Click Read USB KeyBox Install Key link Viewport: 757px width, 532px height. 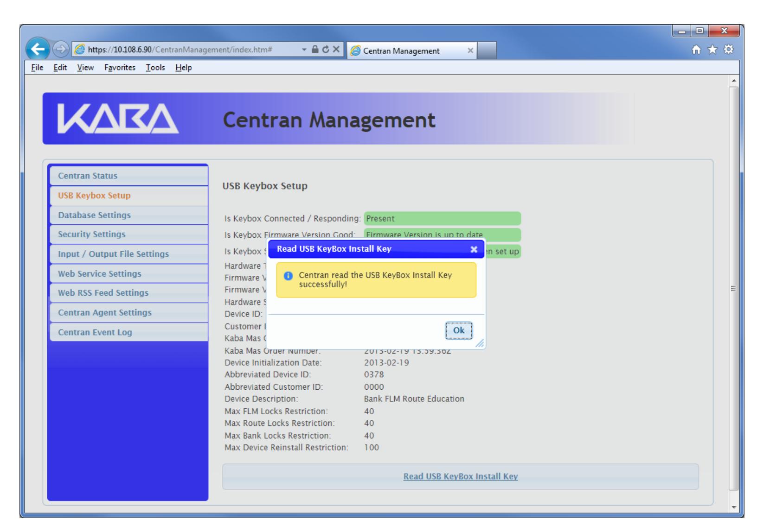pyautogui.click(x=461, y=476)
